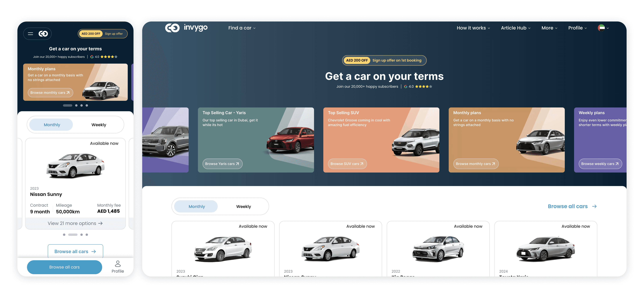Click the 9 month contract value
The image size is (644, 298).
pos(40,212)
